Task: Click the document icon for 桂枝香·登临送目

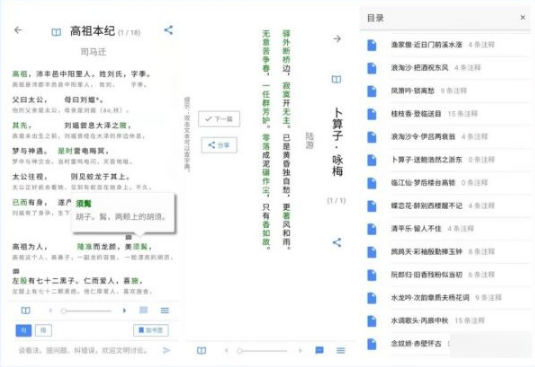Action: [x=372, y=114]
